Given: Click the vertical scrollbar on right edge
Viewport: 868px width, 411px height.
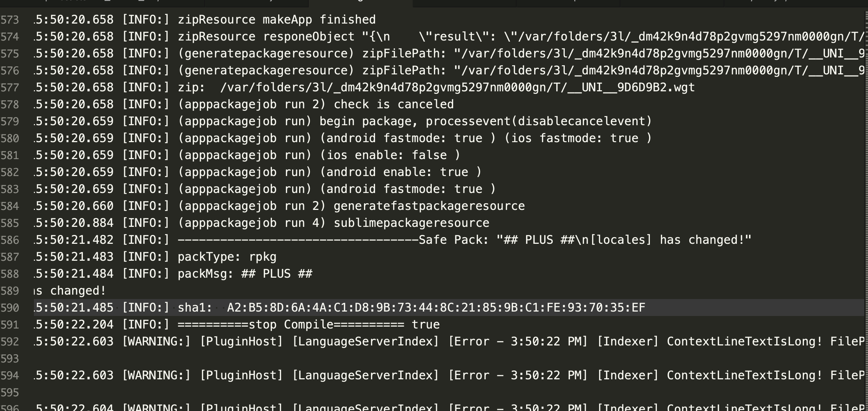Looking at the screenshot, I should pyautogui.click(x=866, y=184).
